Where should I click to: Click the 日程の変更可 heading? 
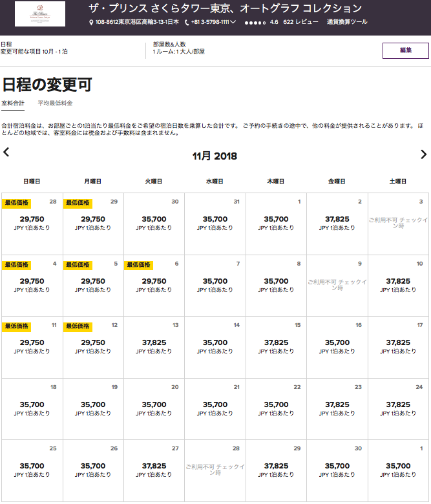[47, 85]
